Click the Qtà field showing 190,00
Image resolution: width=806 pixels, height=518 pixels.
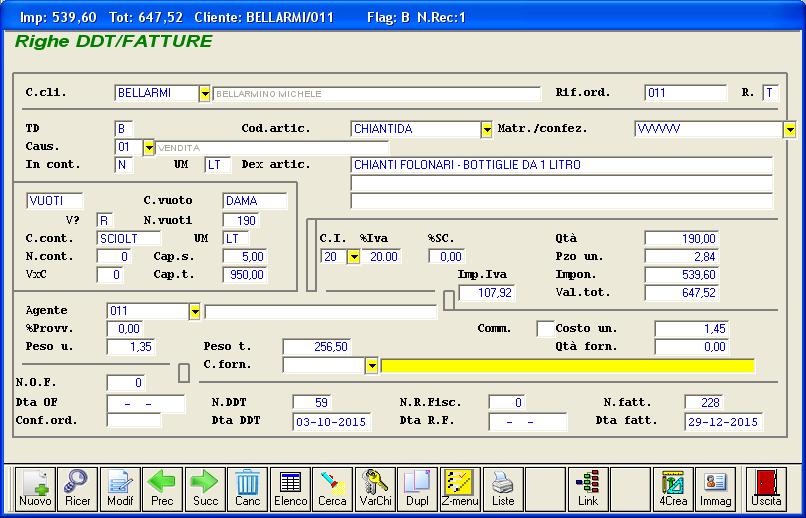681,239
